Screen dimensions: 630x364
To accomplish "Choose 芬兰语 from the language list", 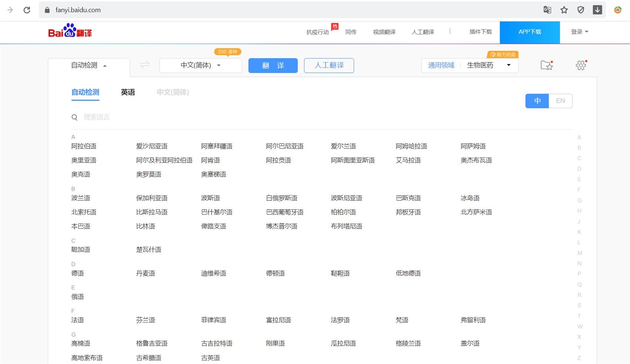I will [145, 320].
